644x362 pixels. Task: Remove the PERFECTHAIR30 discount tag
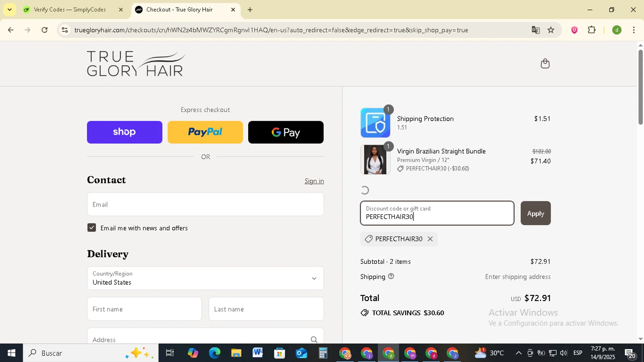tap(430, 239)
